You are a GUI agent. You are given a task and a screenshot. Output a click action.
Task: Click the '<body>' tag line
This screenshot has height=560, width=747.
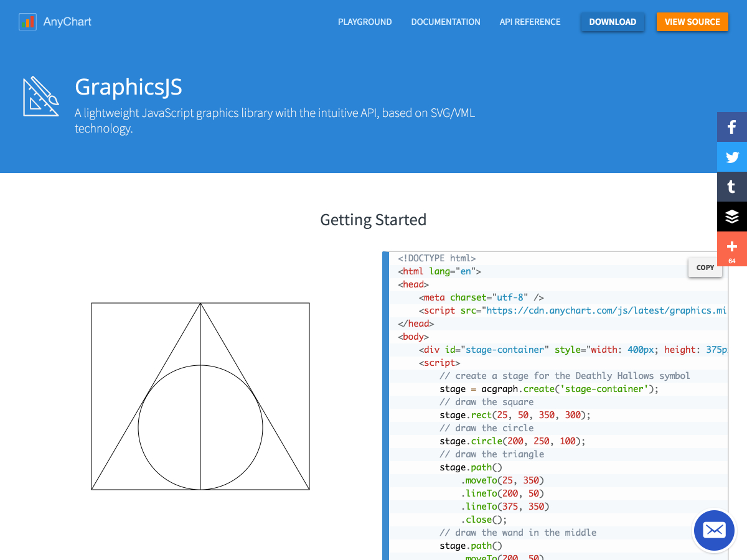[x=413, y=337]
